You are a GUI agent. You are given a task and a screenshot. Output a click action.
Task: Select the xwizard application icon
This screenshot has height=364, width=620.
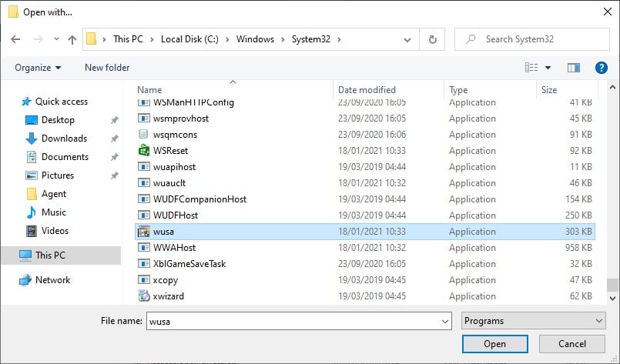point(143,296)
